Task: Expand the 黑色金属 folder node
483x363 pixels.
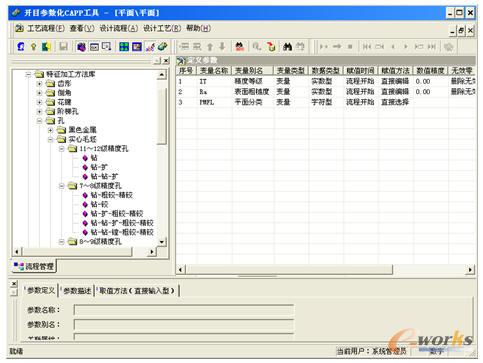Action: [50, 130]
